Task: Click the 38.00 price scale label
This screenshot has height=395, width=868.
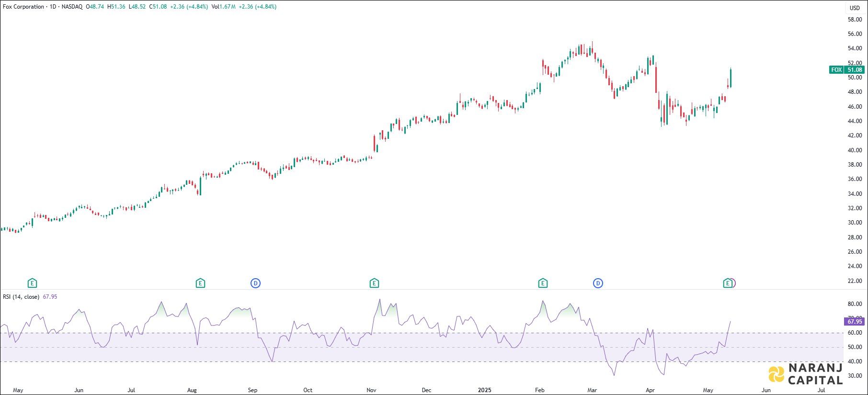Action: (855, 165)
